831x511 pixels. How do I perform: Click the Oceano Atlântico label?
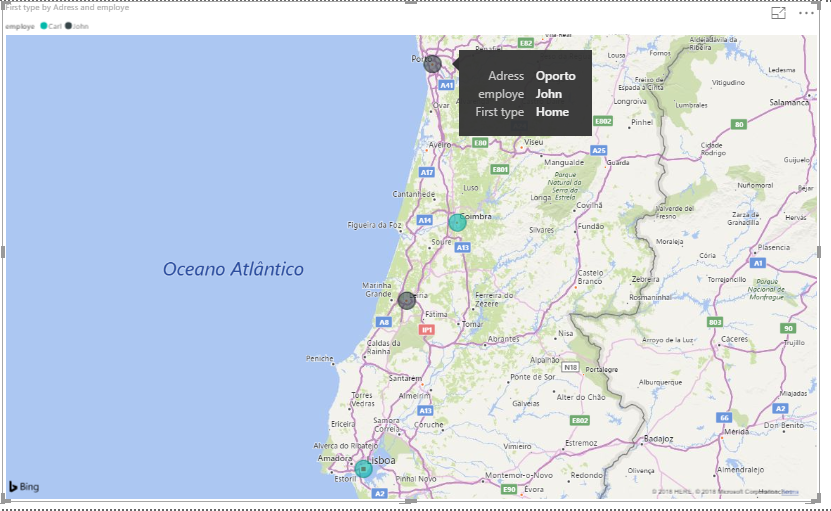233,269
